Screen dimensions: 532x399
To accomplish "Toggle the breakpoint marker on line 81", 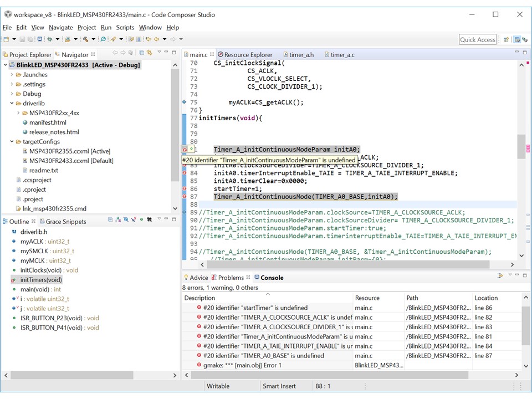I will tap(185, 149).
